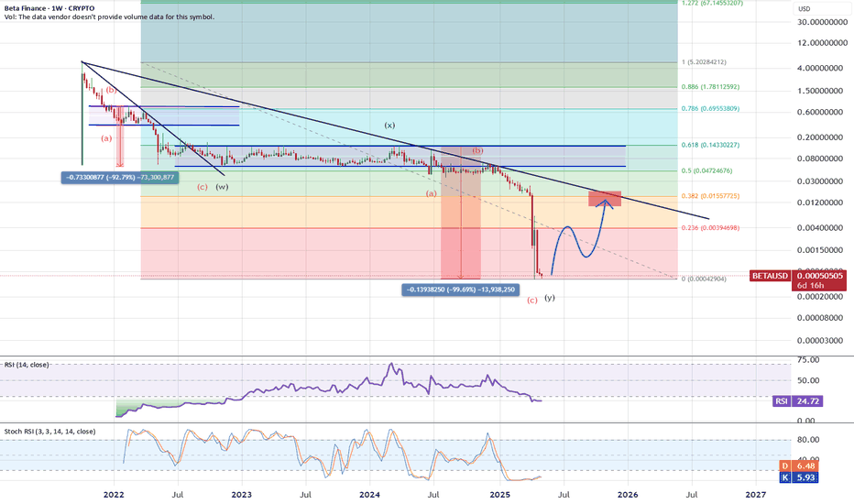Click the 2025 time axis label

coord(499,495)
